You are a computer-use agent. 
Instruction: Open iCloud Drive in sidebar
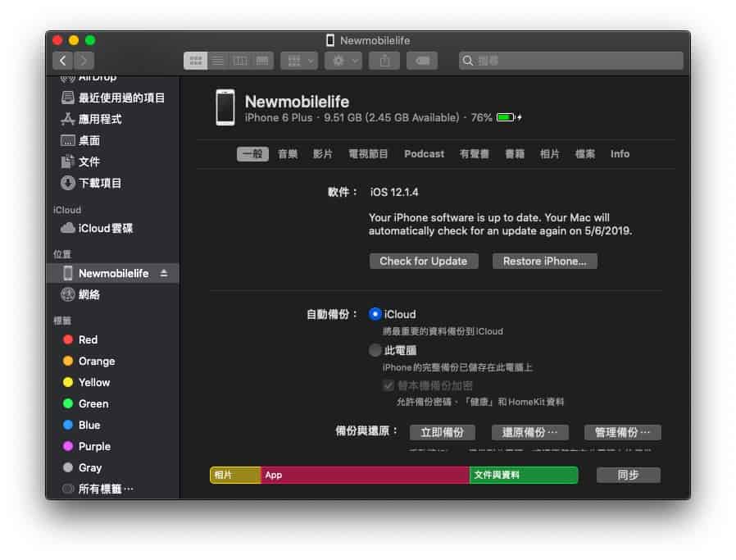tap(97, 228)
